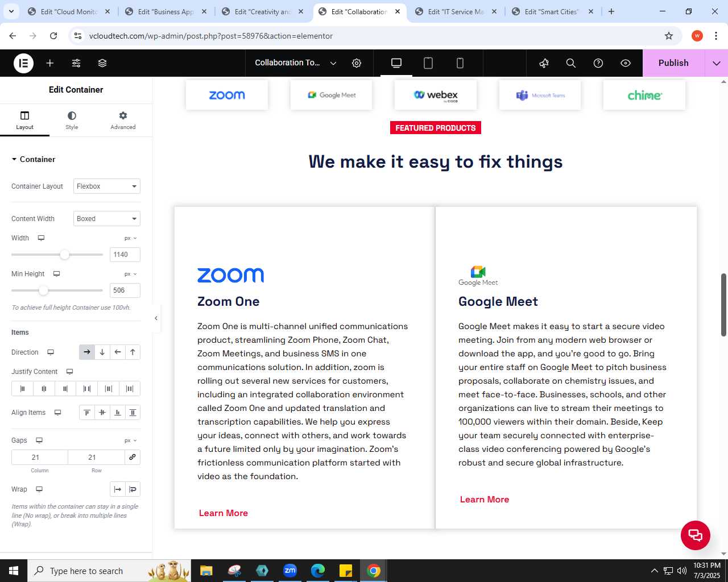Collapse the Container section

pyautogui.click(x=34, y=159)
